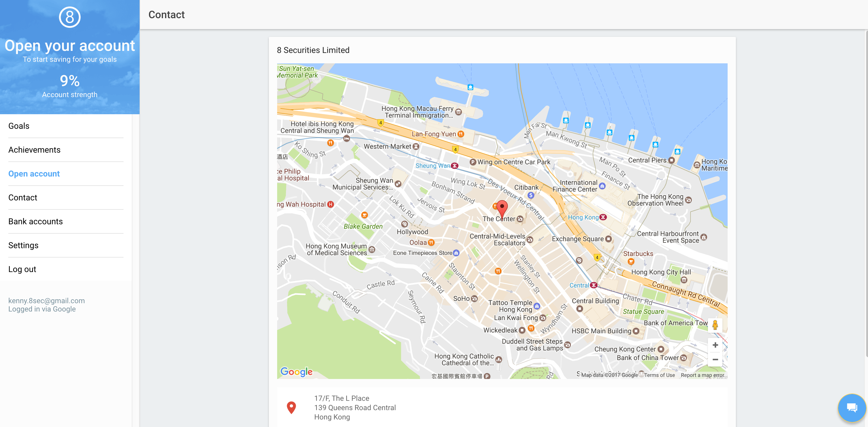Click the red location marker on map
This screenshot has height=427, width=868.
502,209
